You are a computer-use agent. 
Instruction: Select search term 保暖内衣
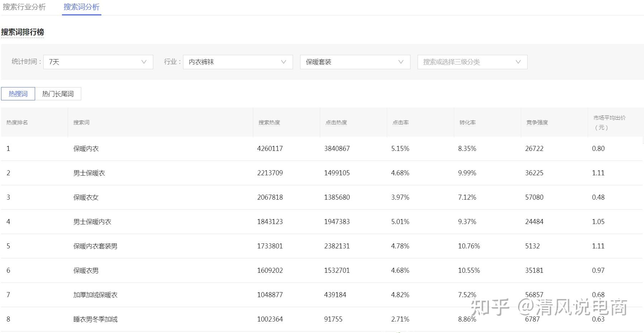[x=86, y=149]
